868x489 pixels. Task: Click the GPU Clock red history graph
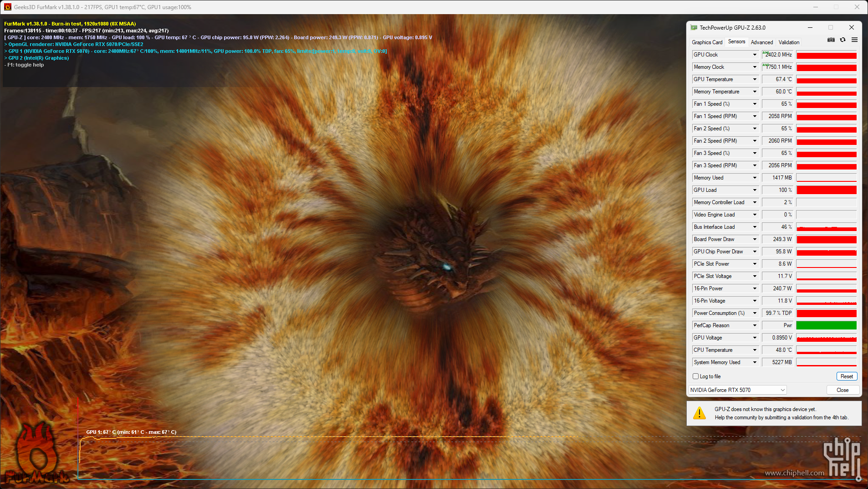826,55
